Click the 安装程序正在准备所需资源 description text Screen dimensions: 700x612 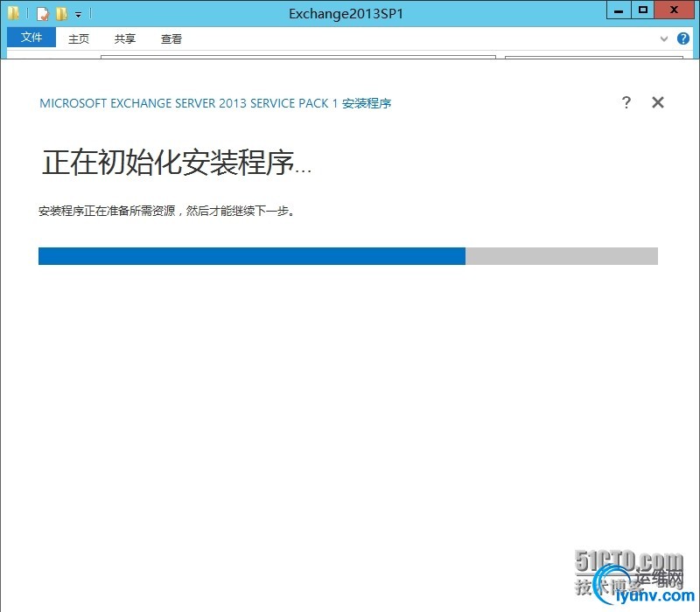click(166, 211)
